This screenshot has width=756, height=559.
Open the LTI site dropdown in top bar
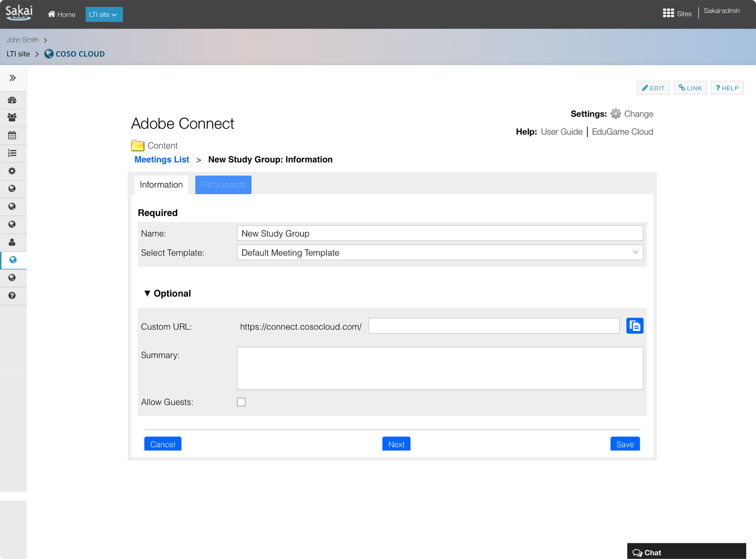104,14
